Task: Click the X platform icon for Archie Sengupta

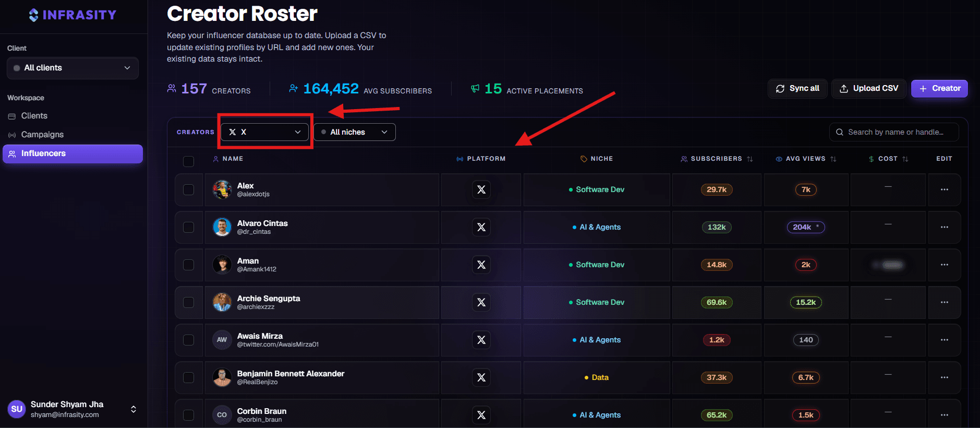Action: (481, 302)
